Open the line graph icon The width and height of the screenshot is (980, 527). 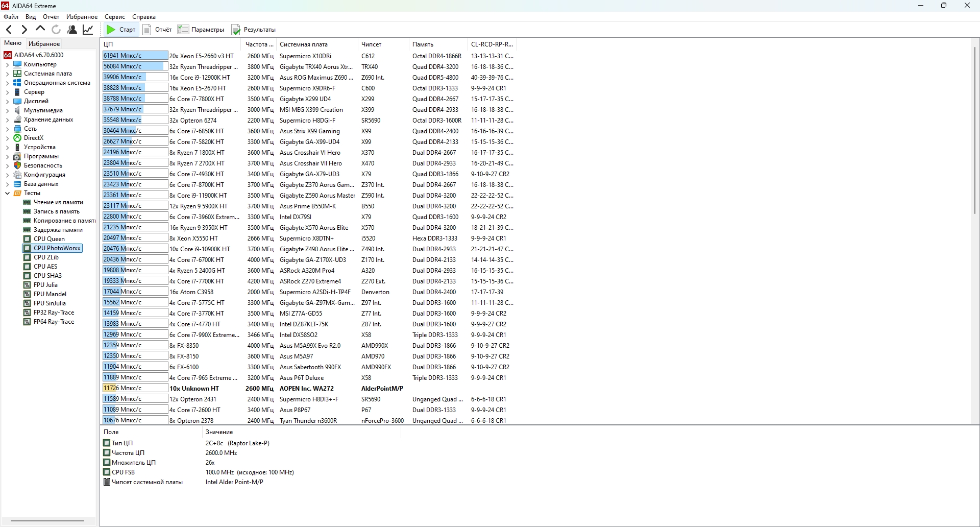click(x=88, y=30)
